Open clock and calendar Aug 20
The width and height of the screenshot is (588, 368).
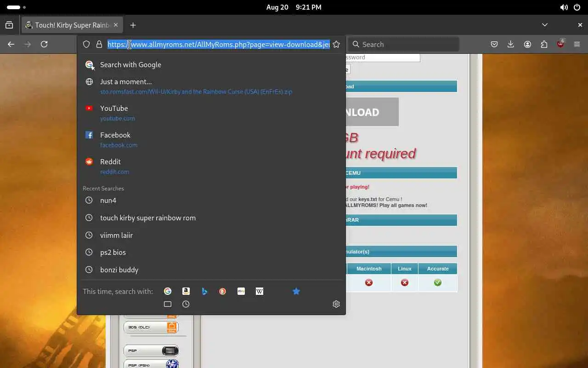294,7
